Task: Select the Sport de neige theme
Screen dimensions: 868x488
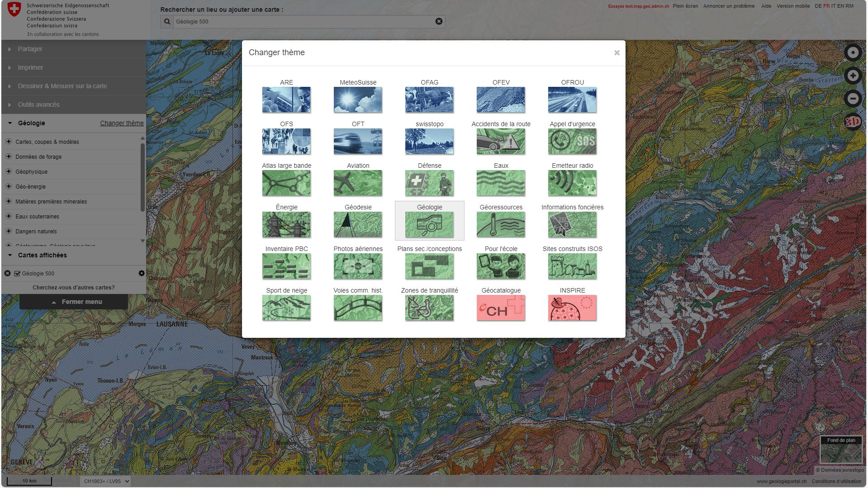Action: coord(286,308)
